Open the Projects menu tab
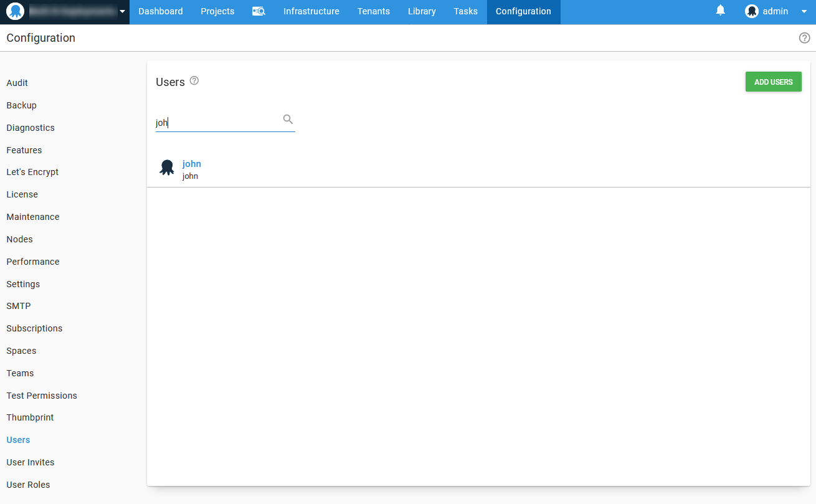This screenshot has height=504, width=816. pos(217,11)
